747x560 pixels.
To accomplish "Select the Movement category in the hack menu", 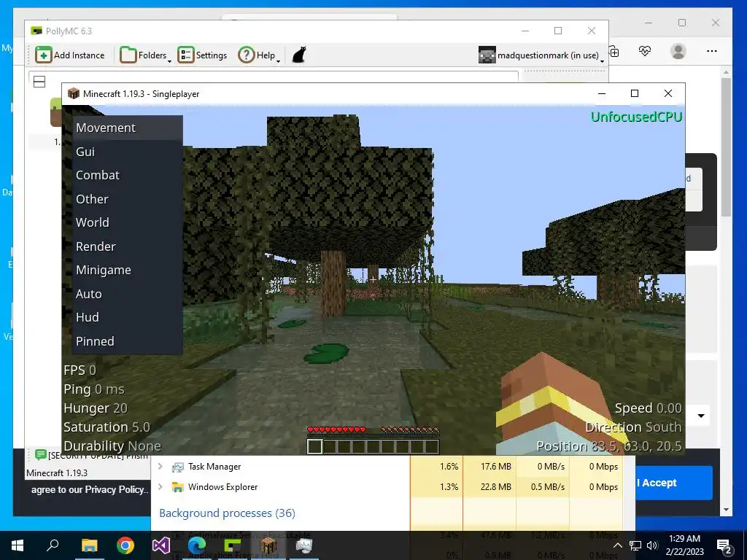I will (127, 128).
